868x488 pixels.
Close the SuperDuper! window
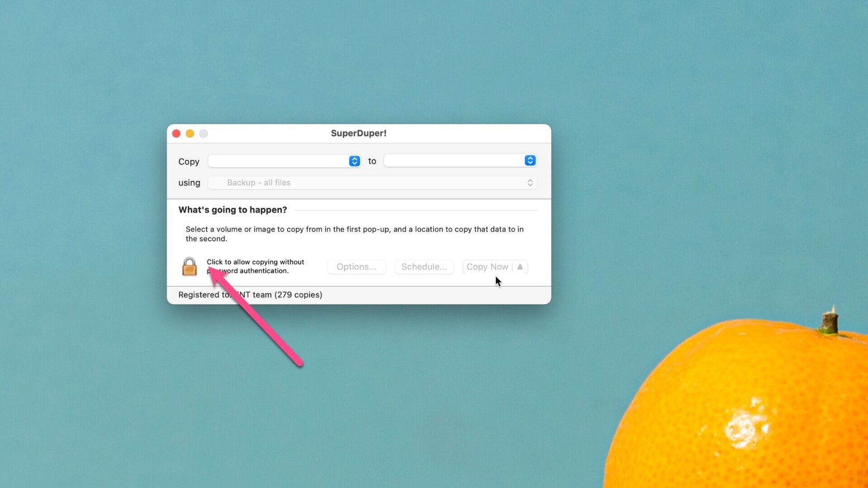click(176, 133)
